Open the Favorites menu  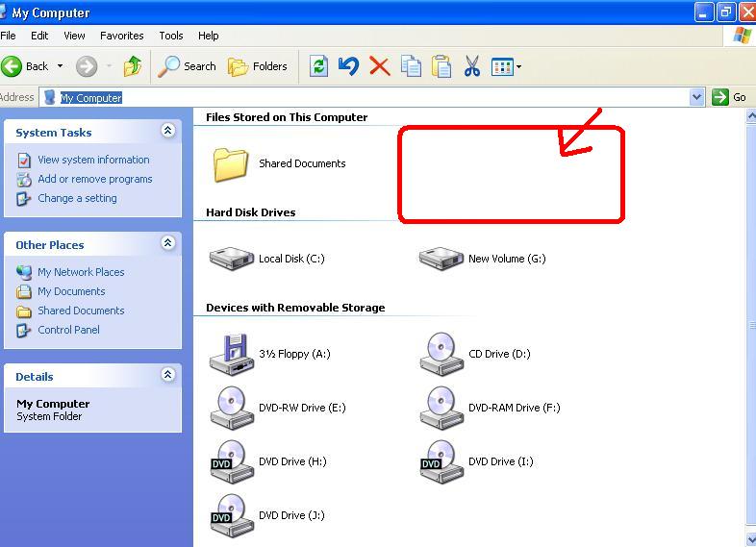122,36
